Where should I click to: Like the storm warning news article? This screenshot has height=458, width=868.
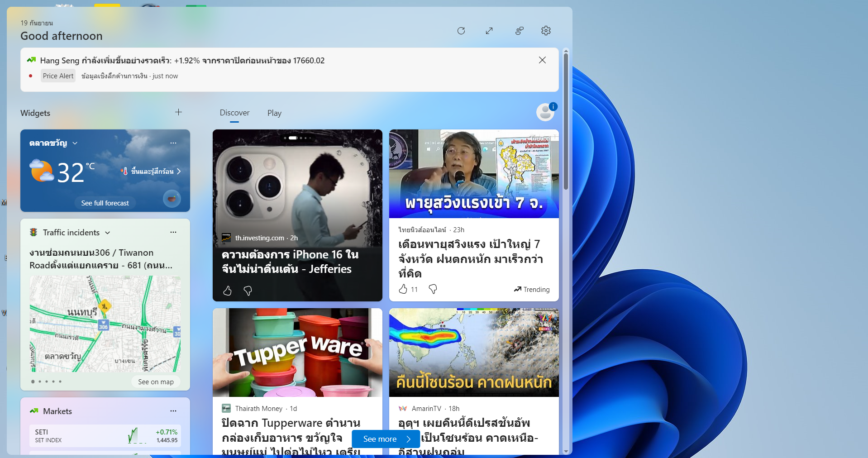pyautogui.click(x=403, y=289)
